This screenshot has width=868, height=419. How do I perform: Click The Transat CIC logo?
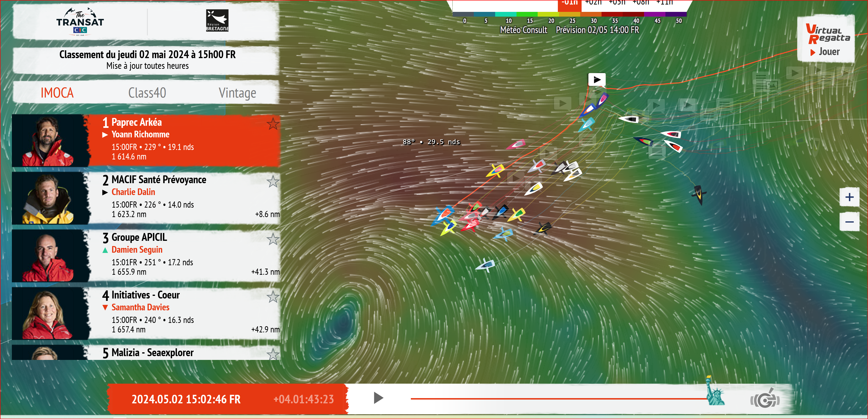(x=80, y=22)
